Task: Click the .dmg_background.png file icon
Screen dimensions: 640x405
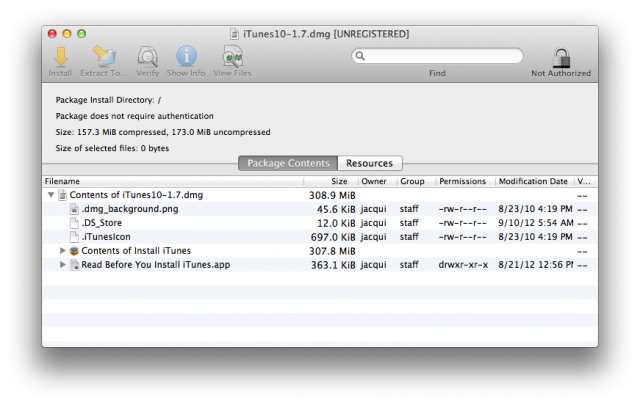Action: (74, 209)
